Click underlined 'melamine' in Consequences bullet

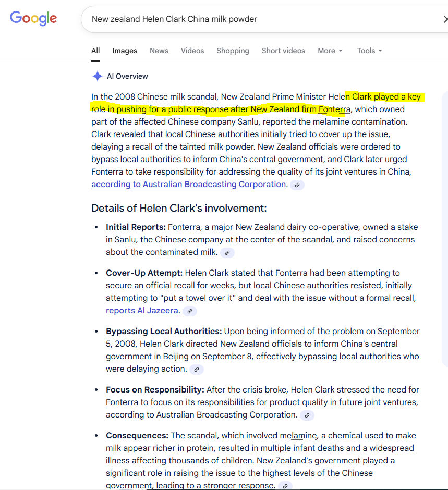coord(298,436)
